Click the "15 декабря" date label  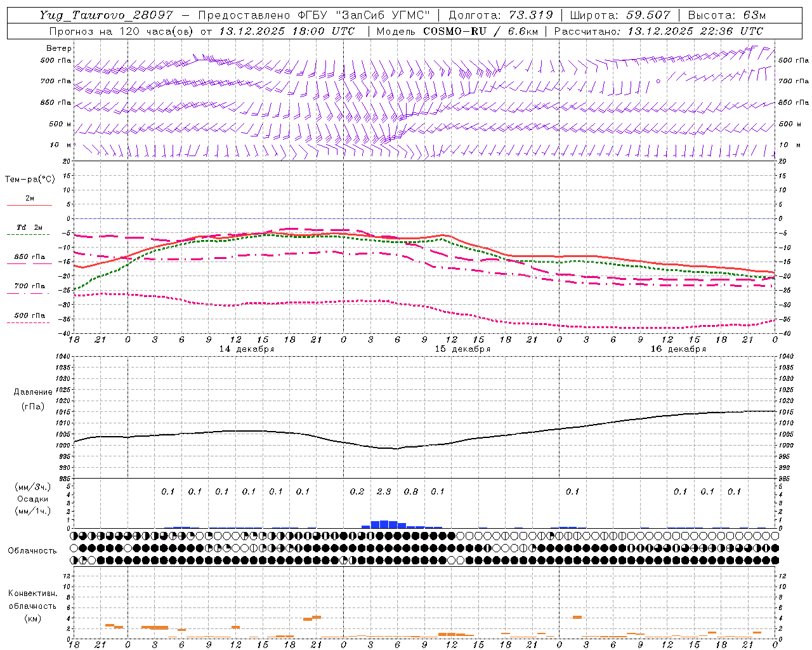(462, 349)
